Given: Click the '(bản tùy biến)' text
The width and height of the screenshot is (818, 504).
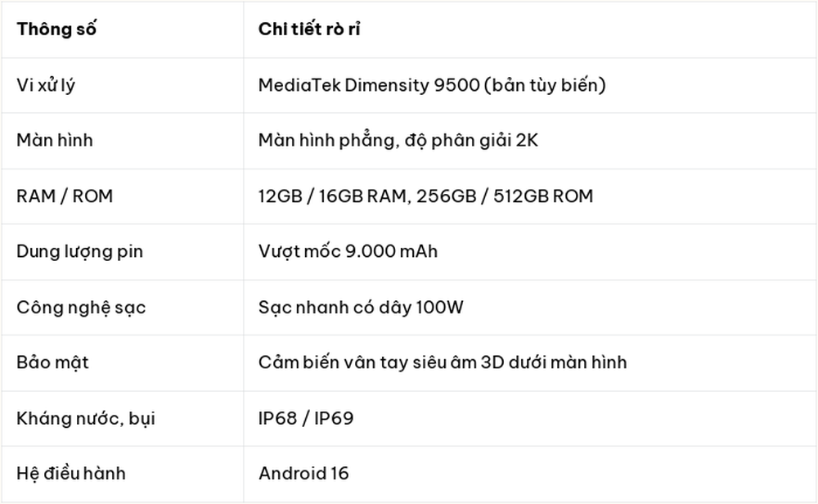Looking at the screenshot, I should (545, 85).
